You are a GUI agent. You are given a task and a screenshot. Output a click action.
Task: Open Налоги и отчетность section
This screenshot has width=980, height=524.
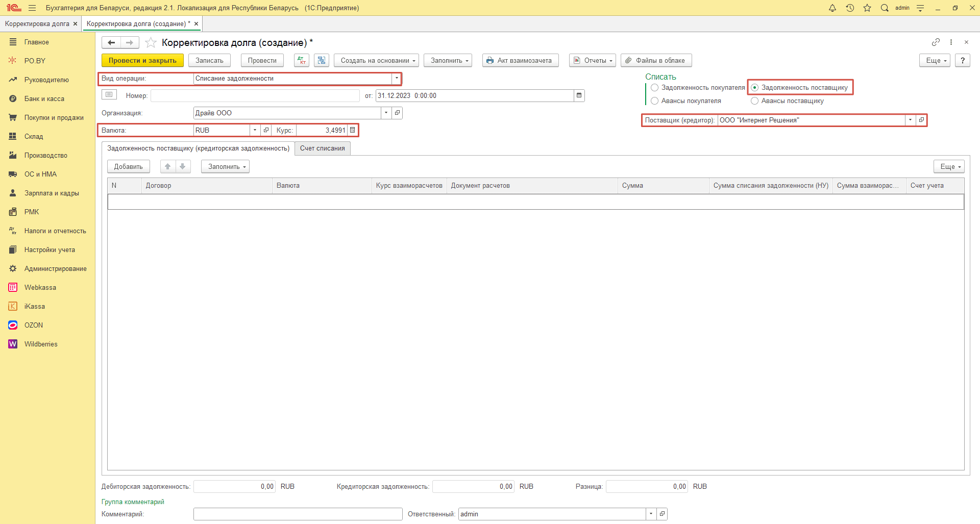pos(55,231)
